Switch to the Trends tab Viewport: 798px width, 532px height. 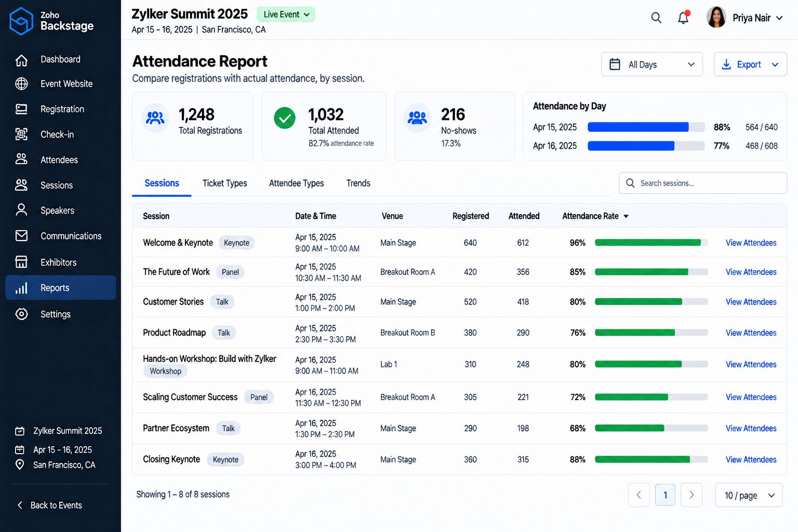(358, 183)
